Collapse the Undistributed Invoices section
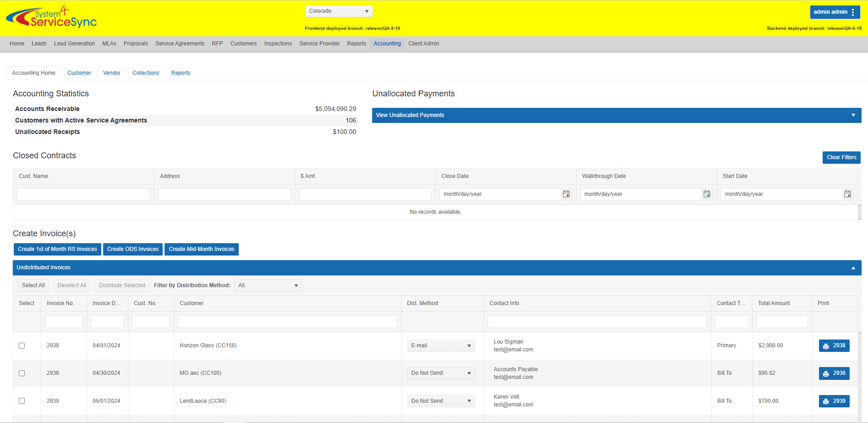Viewport: 868px width, 423px height. (x=853, y=267)
